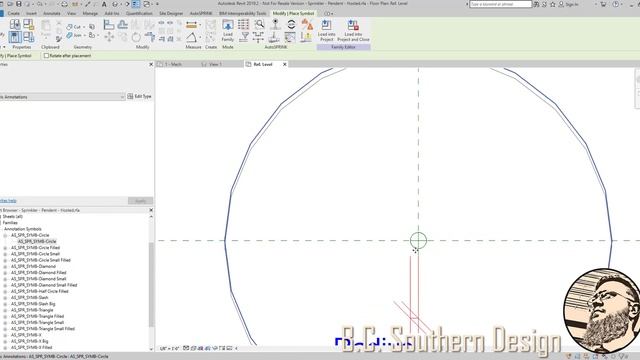The width and height of the screenshot is (640, 360).
Task: Click the Offset tool icon
Action: (122, 25)
